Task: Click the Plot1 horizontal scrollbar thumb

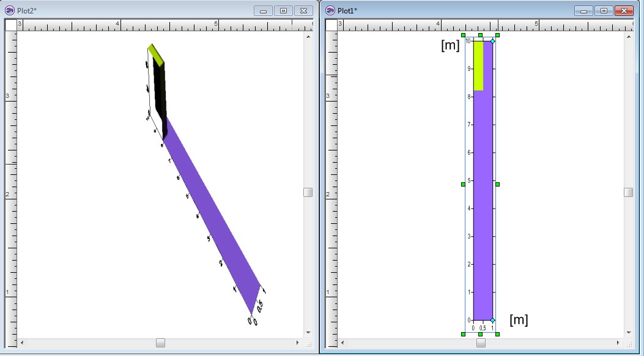Action: point(481,343)
